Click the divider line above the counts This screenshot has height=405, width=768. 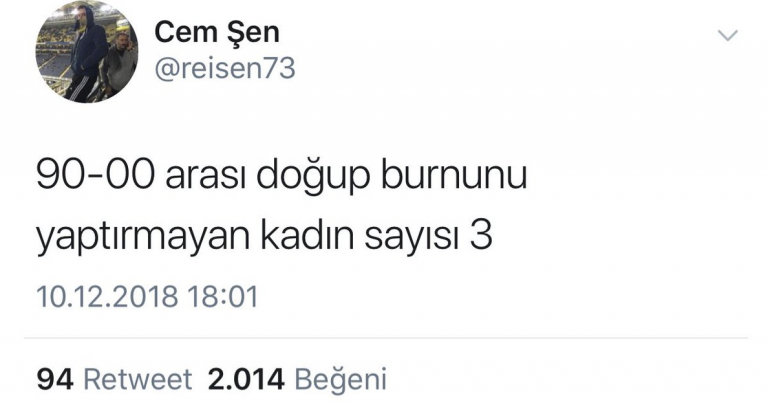coord(385,338)
